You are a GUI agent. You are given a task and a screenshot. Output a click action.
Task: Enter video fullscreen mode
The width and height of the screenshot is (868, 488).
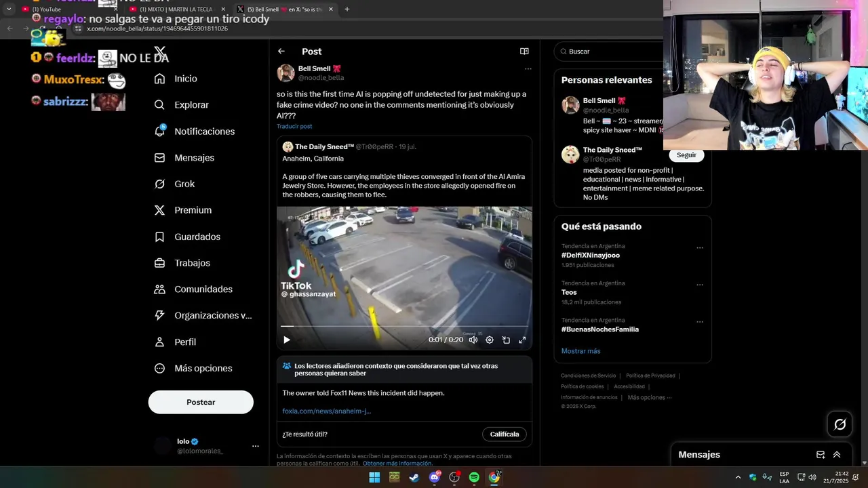tap(522, 340)
